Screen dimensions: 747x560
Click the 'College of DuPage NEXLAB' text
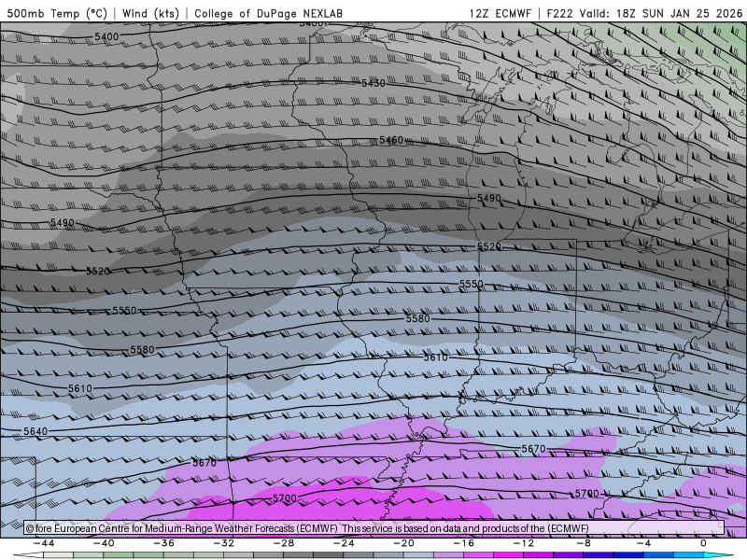point(268,13)
